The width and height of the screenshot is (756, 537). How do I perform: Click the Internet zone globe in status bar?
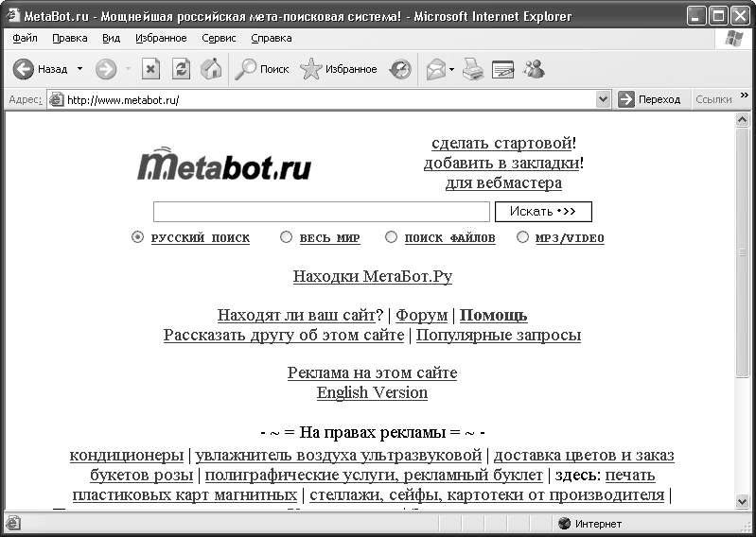click(x=564, y=524)
